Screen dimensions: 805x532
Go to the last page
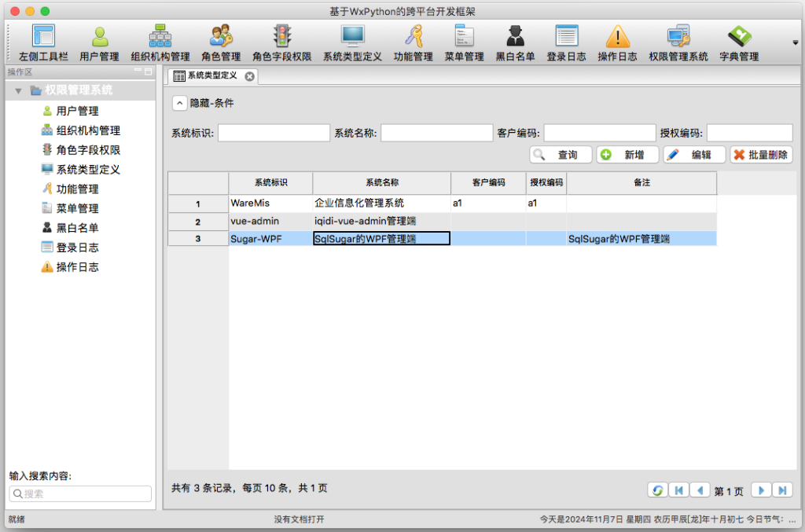tap(782, 490)
